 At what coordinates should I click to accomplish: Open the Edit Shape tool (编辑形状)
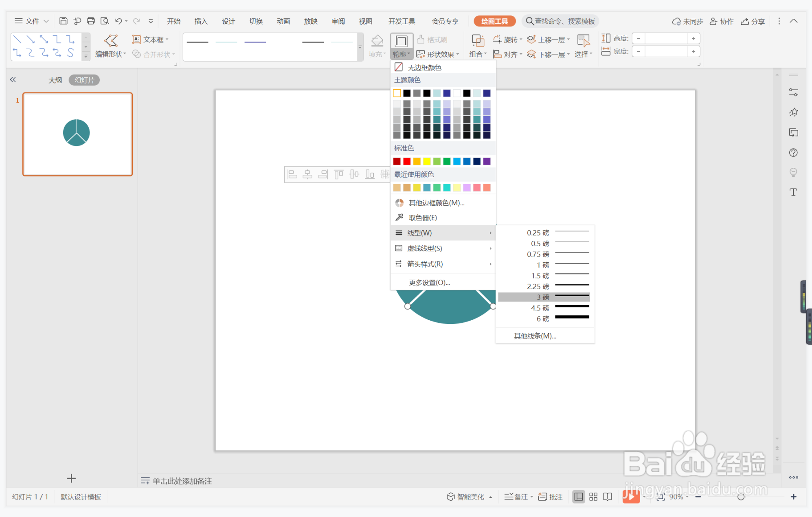[111, 46]
